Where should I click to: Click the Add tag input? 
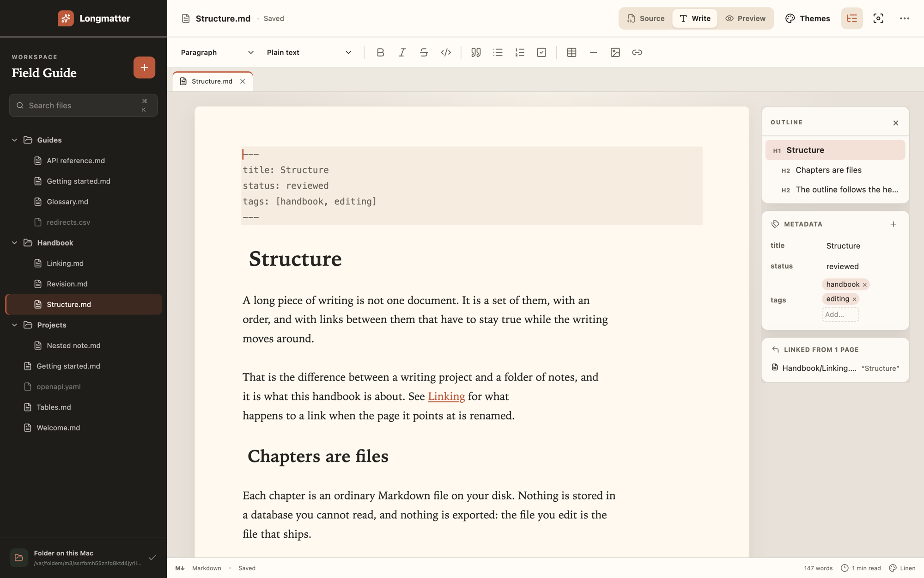840,314
